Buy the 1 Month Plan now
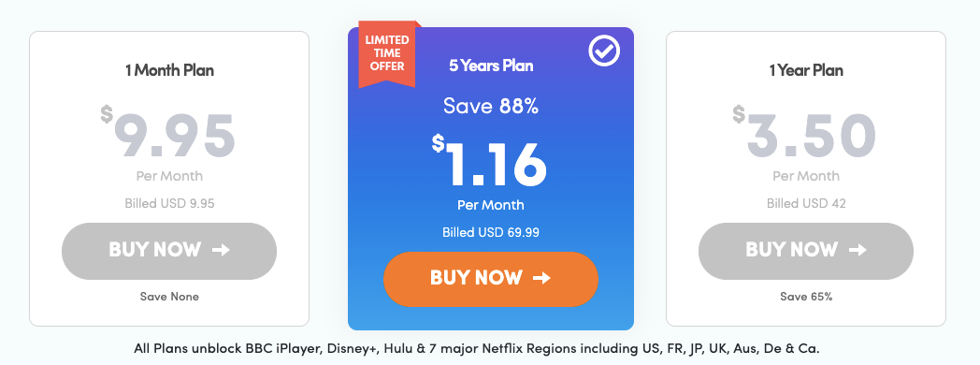The image size is (980, 365). 168,251
